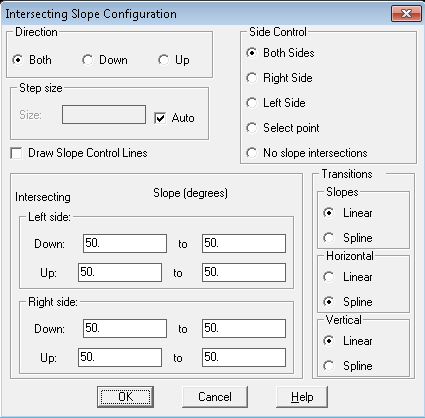Viewport: 425px width, 418px height.
Task: Uncheck the Auto step size checkbox
Action: click(160, 118)
